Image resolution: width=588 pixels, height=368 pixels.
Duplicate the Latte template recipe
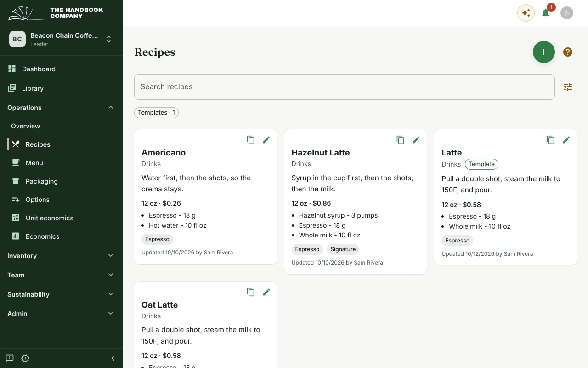551,140
